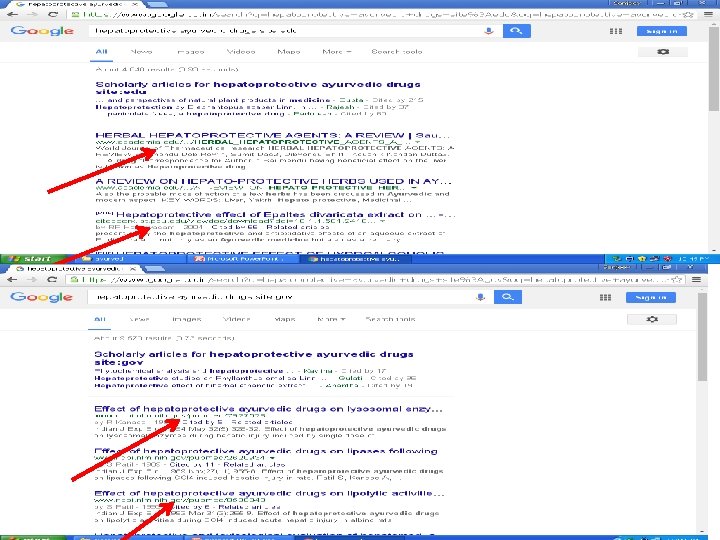Select Images tab in site:edu search window
The height and width of the screenshot is (540, 720).
[x=191, y=52]
